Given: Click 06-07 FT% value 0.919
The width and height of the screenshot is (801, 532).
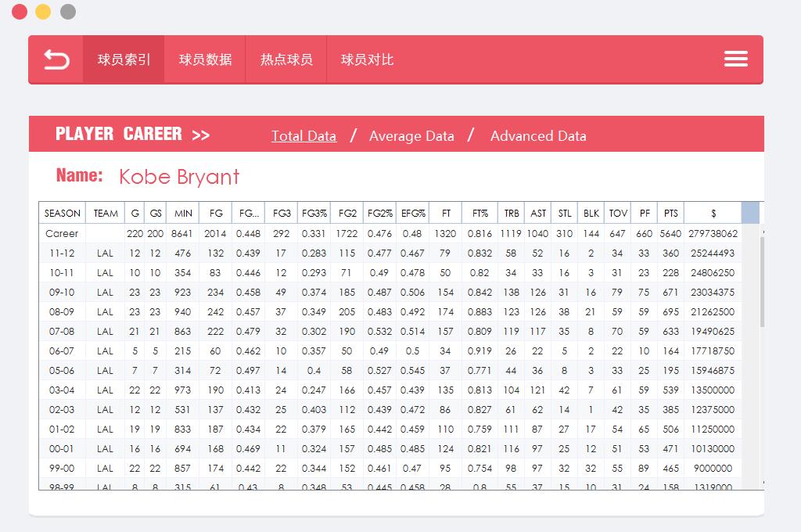Looking at the screenshot, I should [480, 351].
